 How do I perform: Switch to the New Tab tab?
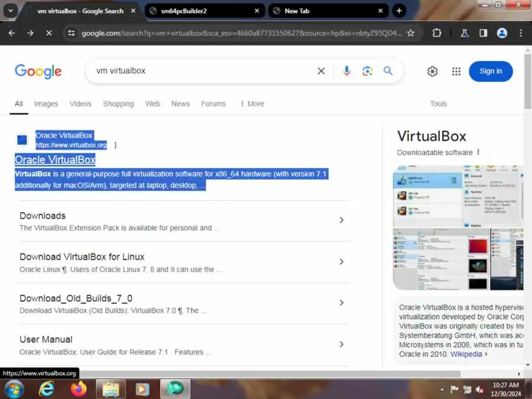pyautogui.click(x=327, y=11)
